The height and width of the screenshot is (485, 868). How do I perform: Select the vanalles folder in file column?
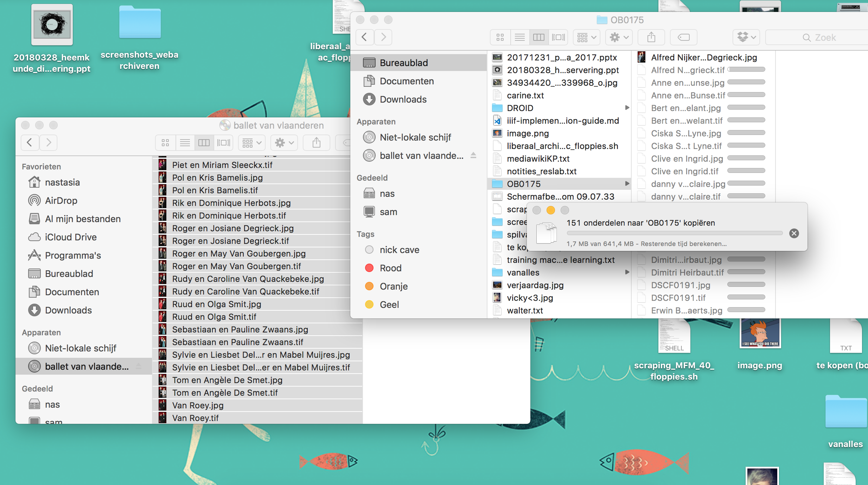click(523, 272)
